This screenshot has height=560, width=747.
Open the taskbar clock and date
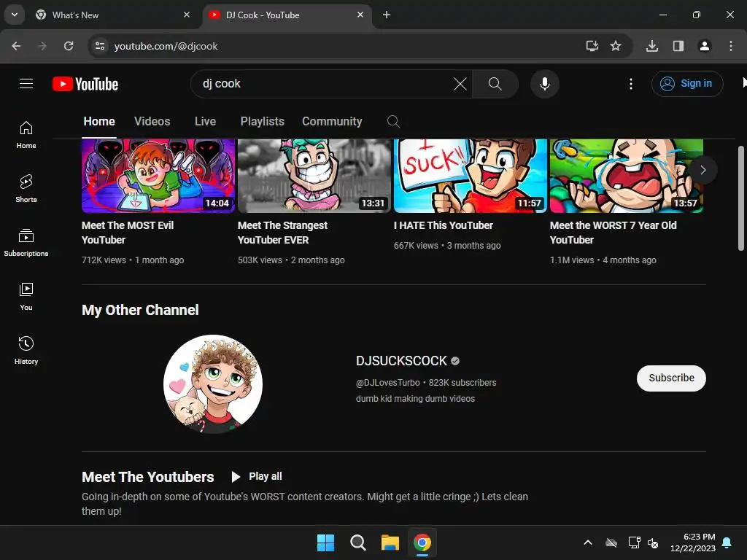point(693,542)
